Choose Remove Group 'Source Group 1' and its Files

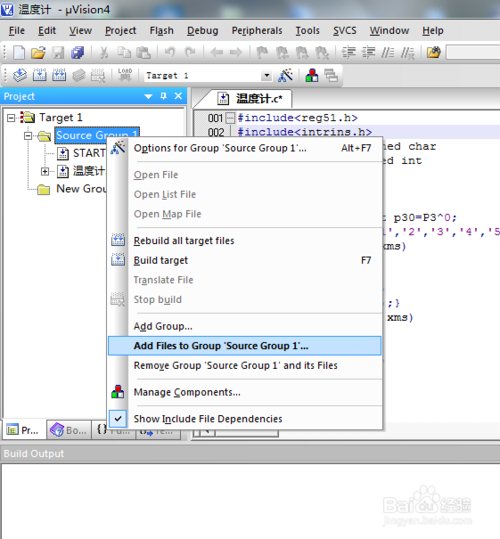(x=245, y=365)
